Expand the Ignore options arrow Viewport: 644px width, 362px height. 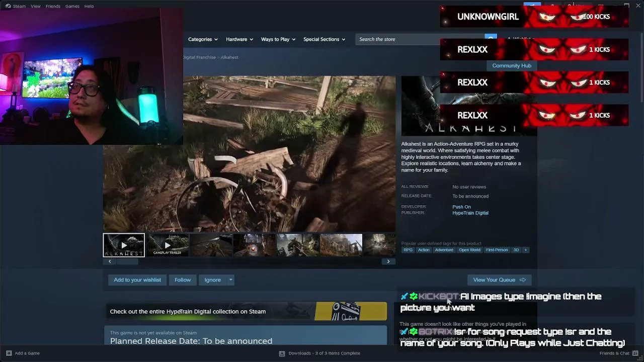tap(230, 280)
